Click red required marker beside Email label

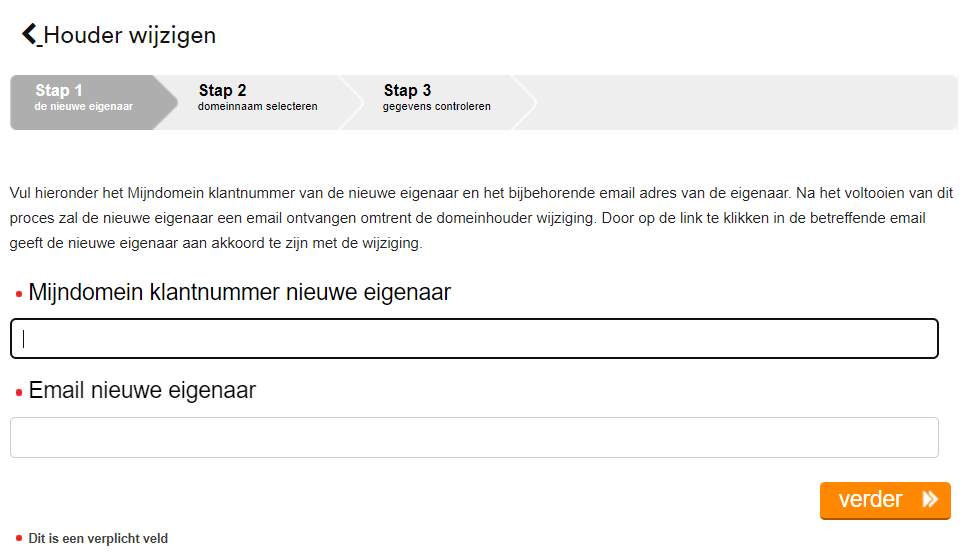[x=19, y=392]
